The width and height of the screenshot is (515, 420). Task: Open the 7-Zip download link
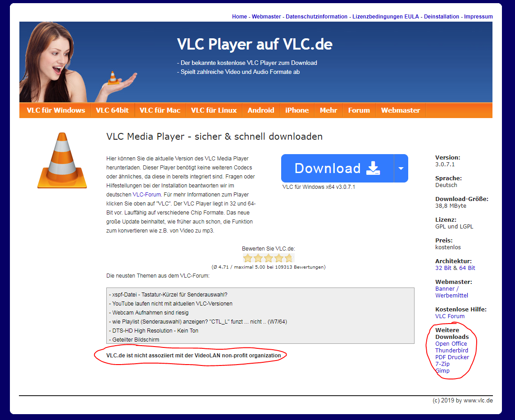(442, 364)
